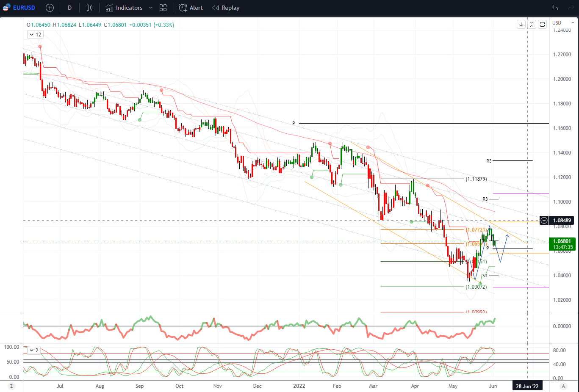Toggle auto scale A button

(563, 386)
